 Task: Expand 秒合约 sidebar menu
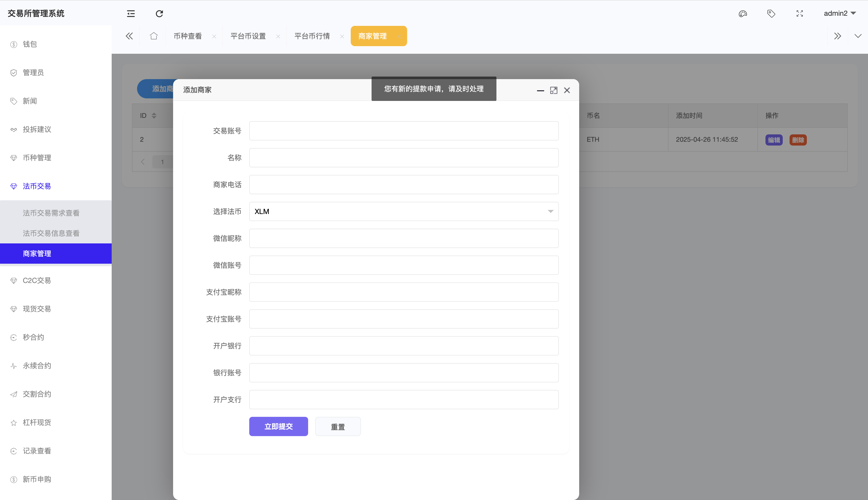point(56,337)
